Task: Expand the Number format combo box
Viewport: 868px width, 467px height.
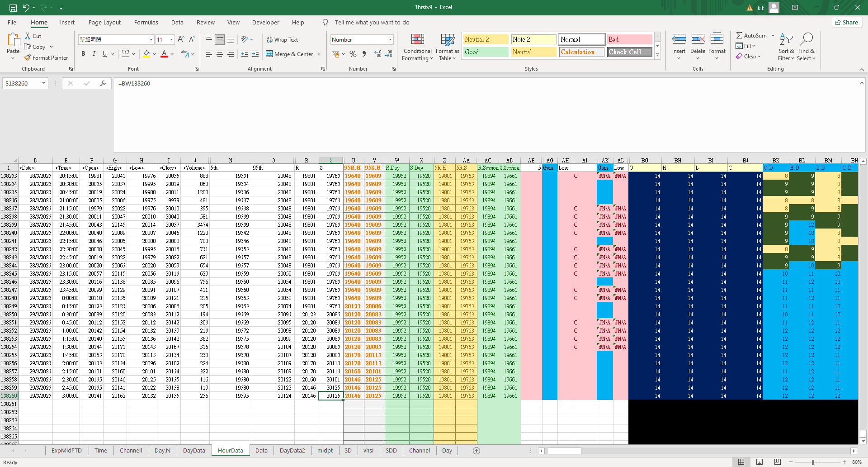Action: tap(390, 40)
